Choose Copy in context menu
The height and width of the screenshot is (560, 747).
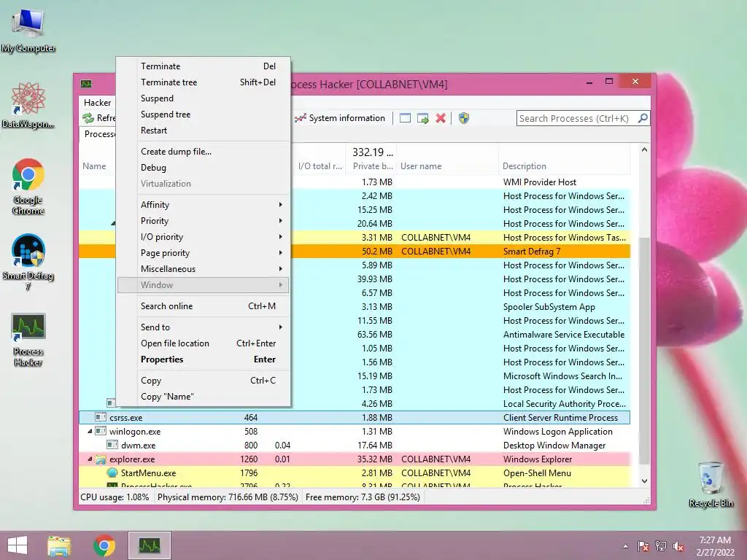coord(203,381)
